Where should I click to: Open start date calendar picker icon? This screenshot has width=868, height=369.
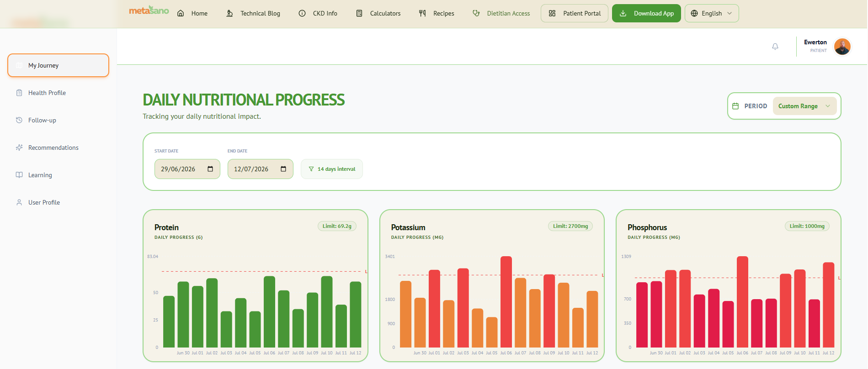pos(210,169)
